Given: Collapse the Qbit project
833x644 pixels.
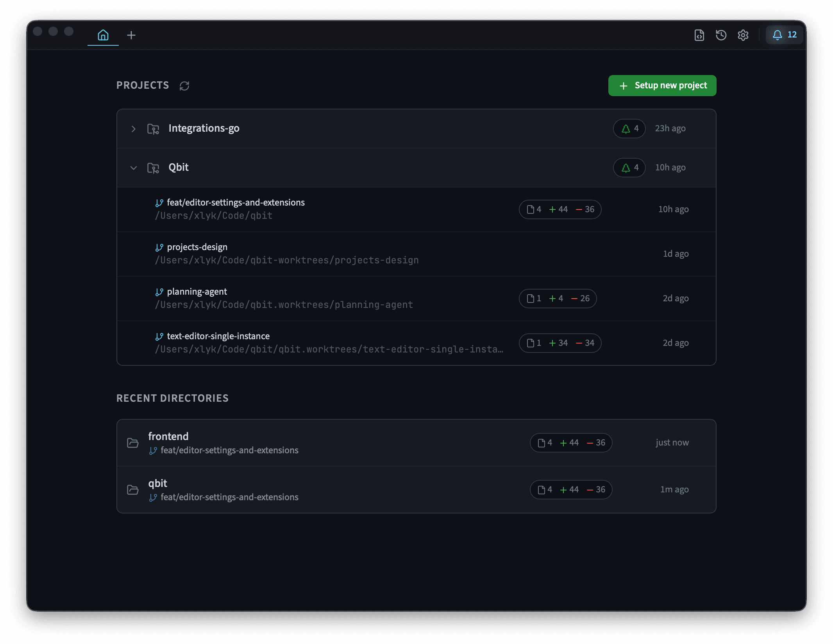Looking at the screenshot, I should click(x=134, y=168).
